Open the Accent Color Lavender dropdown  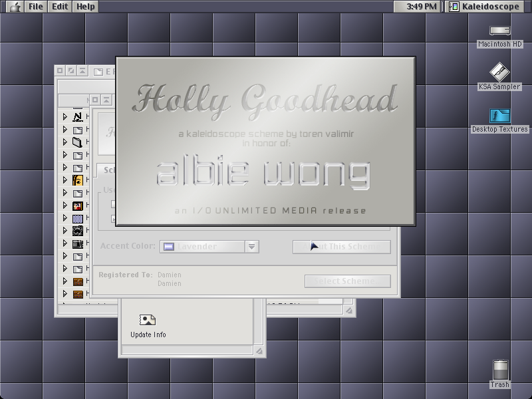209,247
